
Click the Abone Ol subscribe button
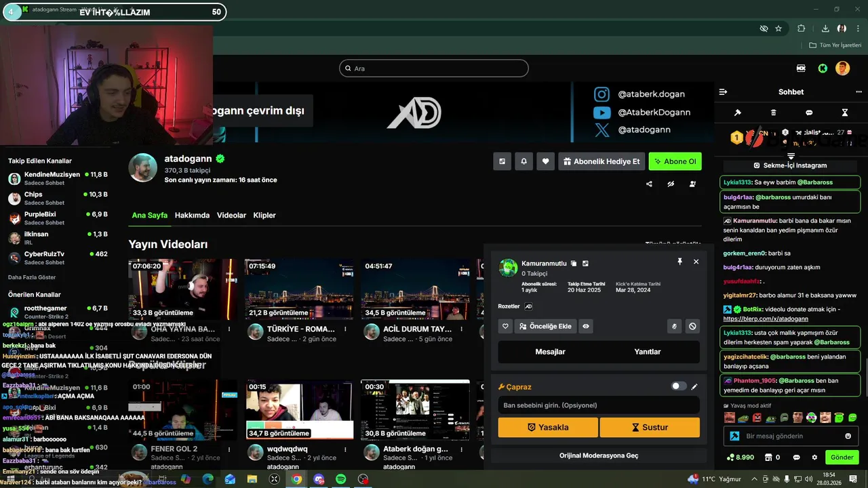click(x=675, y=161)
